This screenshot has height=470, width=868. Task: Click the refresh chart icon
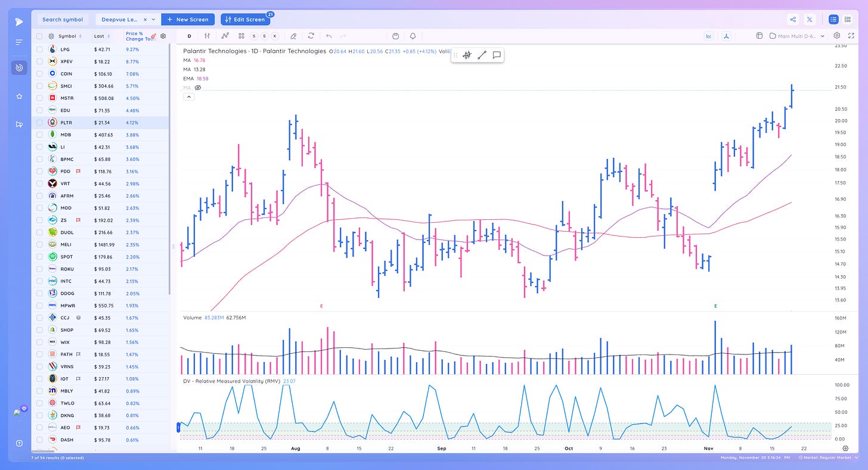(311, 36)
